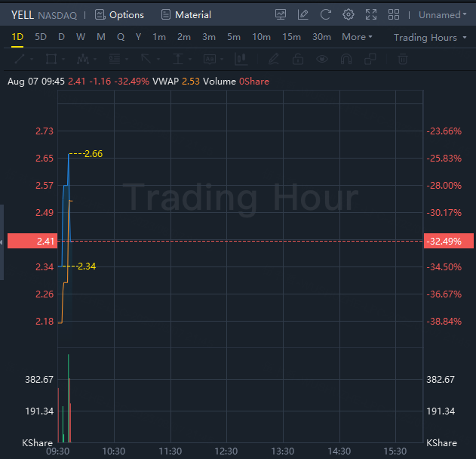
Task: Expand the More timeframes dropdown
Action: click(x=357, y=37)
